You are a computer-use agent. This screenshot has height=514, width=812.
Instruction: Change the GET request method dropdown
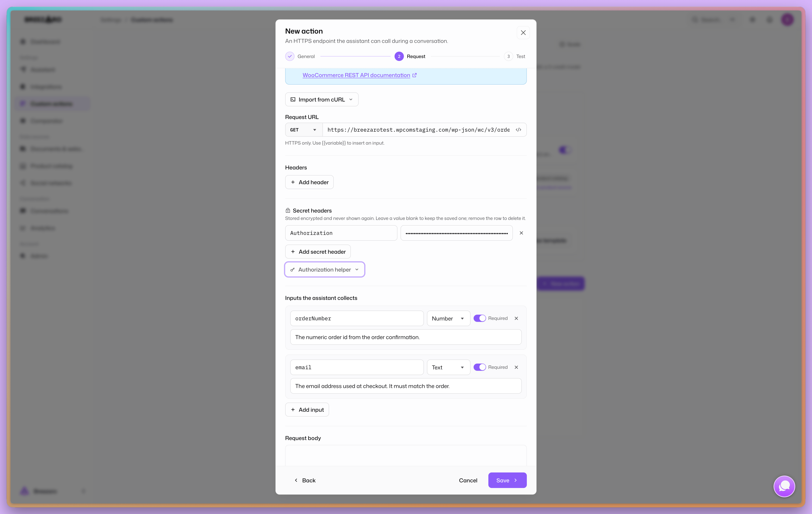pos(303,130)
